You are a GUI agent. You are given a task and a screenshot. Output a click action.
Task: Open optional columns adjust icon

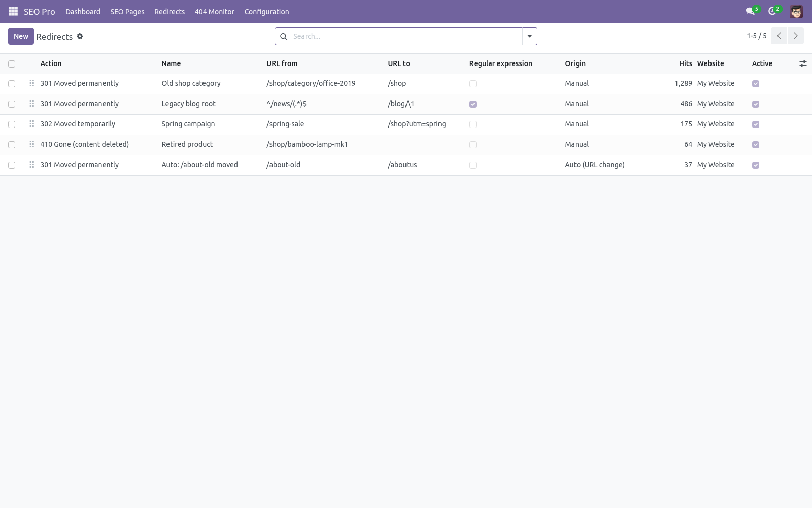tap(803, 63)
